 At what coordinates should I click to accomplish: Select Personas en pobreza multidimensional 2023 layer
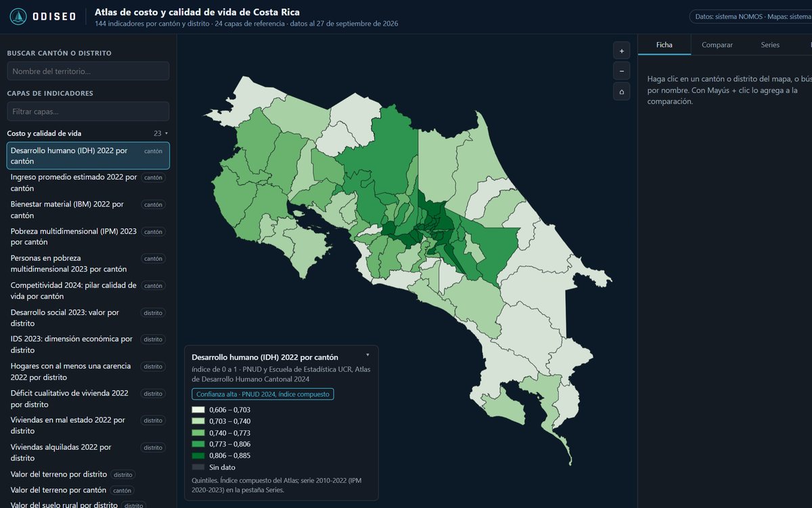pyautogui.click(x=88, y=263)
